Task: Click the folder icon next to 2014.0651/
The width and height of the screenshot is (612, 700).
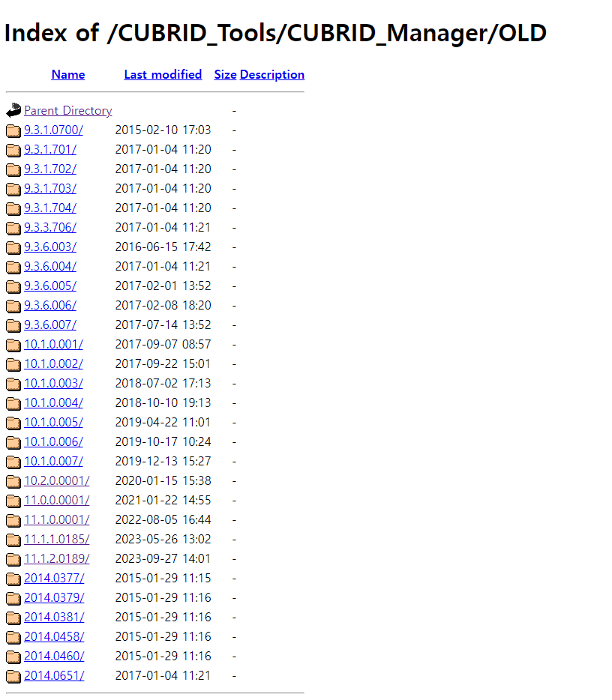Action: (13, 676)
